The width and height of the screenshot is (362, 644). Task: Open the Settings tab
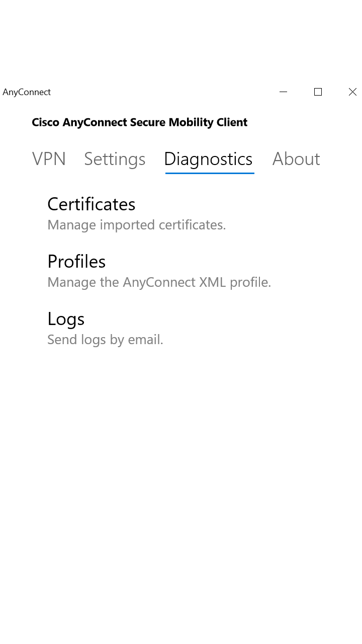[115, 158]
